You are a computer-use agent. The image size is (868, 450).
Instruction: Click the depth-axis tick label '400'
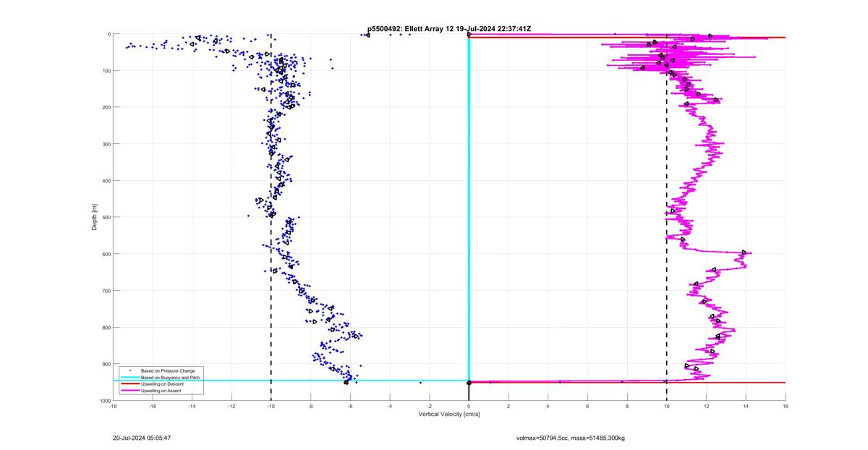(105, 181)
